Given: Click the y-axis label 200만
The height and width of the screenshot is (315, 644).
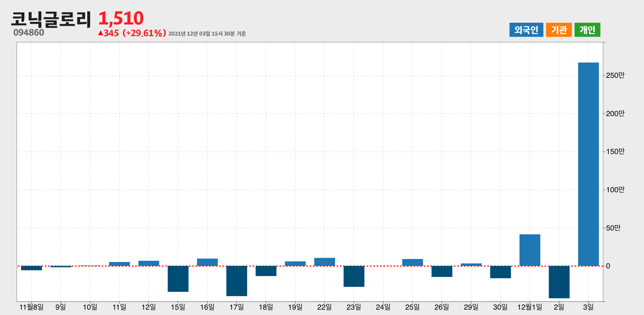Looking at the screenshot, I should coord(615,114).
